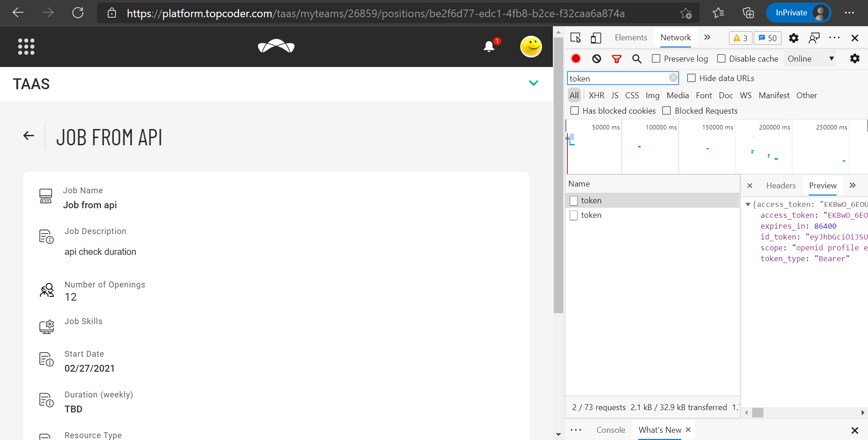Open the 50 messages issues indicator

[x=767, y=38]
